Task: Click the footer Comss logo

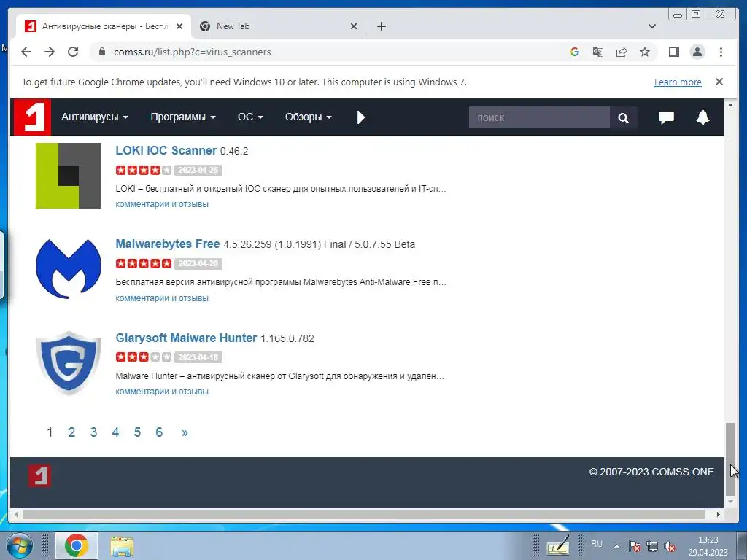Action: pos(39,475)
